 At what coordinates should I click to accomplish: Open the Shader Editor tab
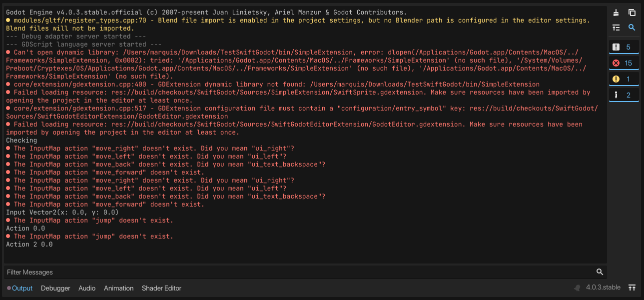pyautogui.click(x=161, y=288)
